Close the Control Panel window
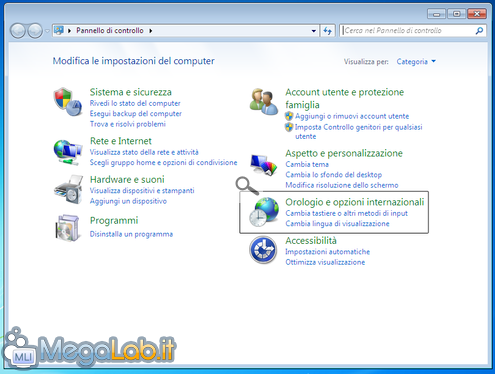 tap(477, 14)
